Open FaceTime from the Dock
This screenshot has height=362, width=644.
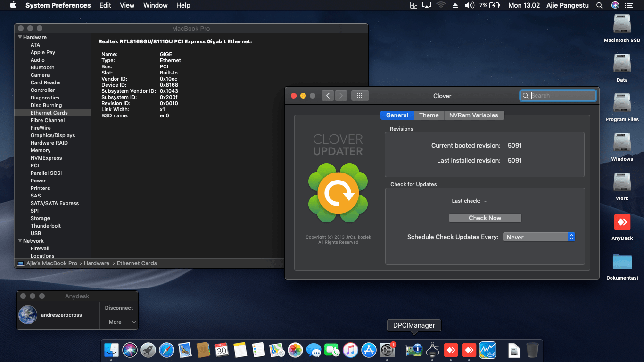[x=332, y=350]
